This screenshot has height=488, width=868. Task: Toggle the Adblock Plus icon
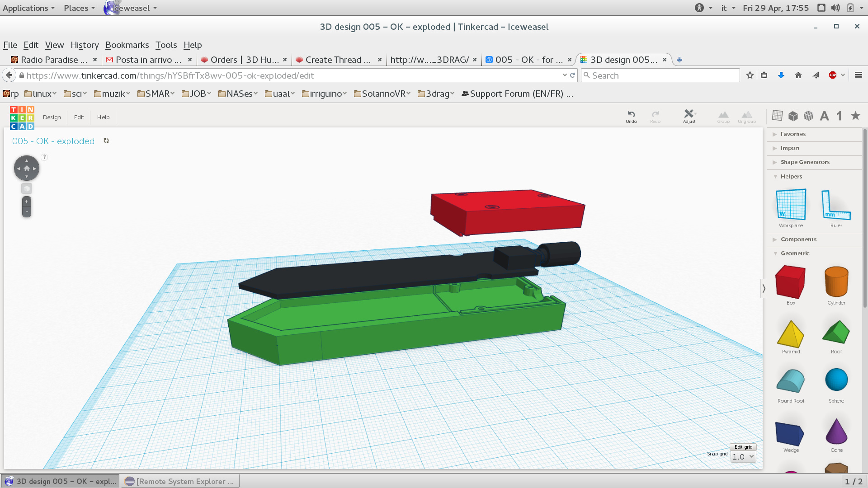coord(832,75)
